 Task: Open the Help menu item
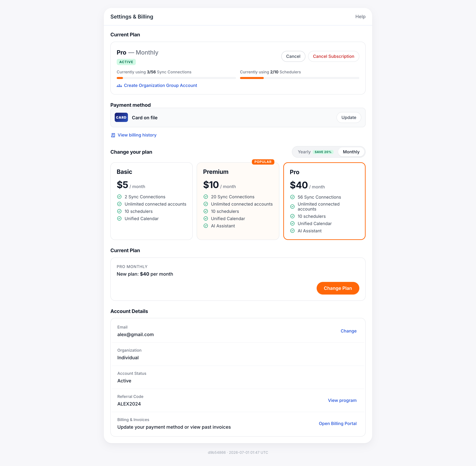pyautogui.click(x=360, y=17)
